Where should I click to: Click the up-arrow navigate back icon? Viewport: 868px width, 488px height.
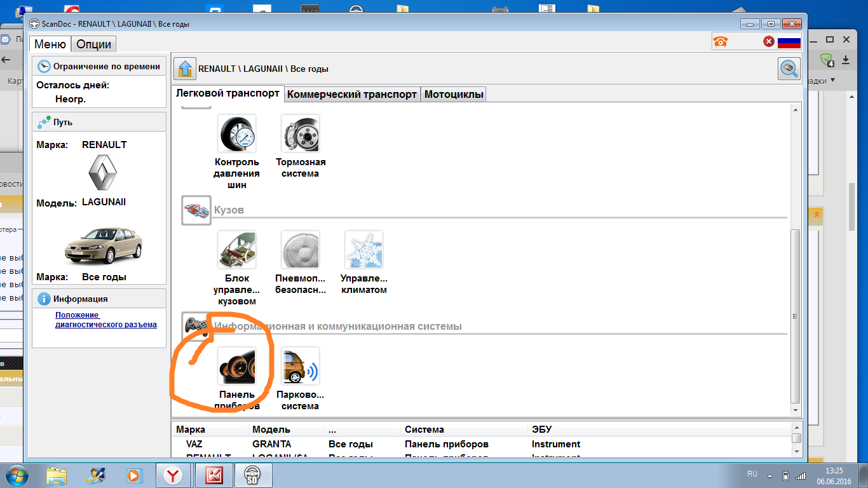(185, 69)
